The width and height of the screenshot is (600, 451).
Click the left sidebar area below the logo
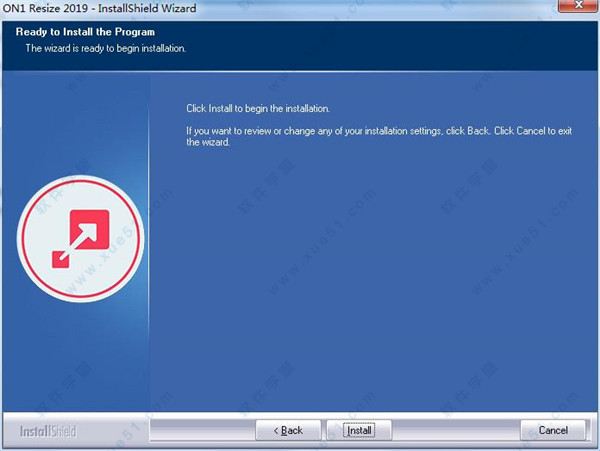pos(75,360)
